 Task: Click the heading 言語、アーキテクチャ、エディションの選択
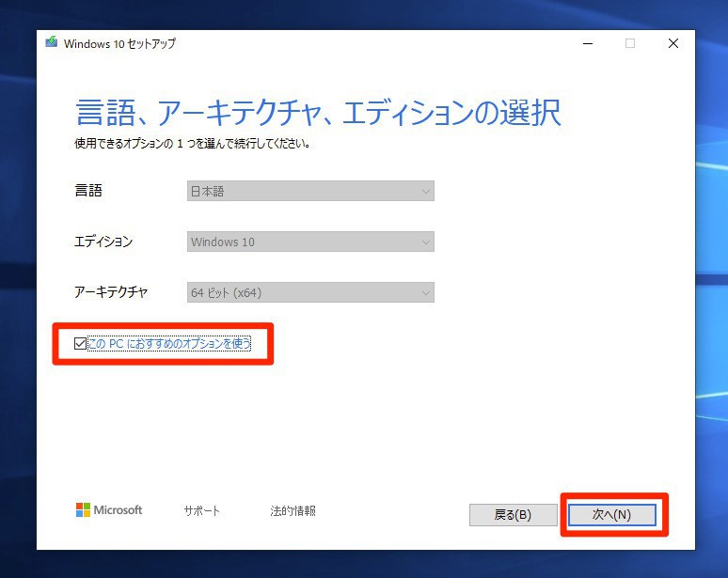click(x=319, y=112)
